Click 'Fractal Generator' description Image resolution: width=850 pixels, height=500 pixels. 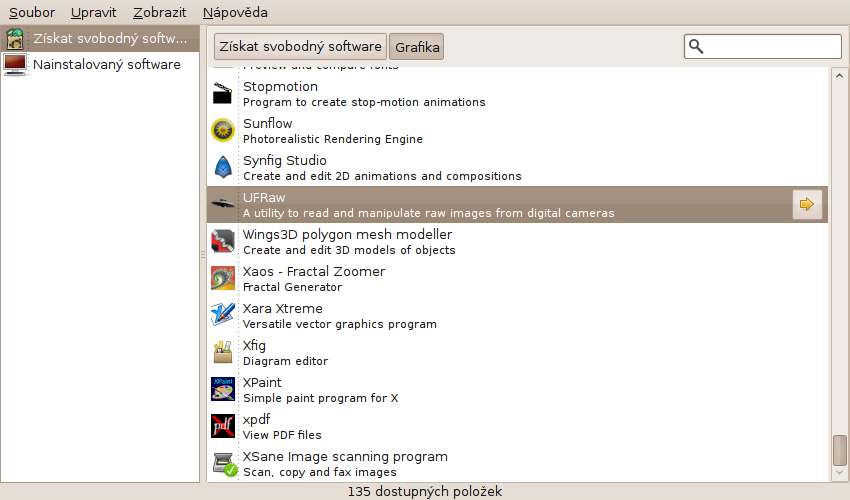point(293,287)
